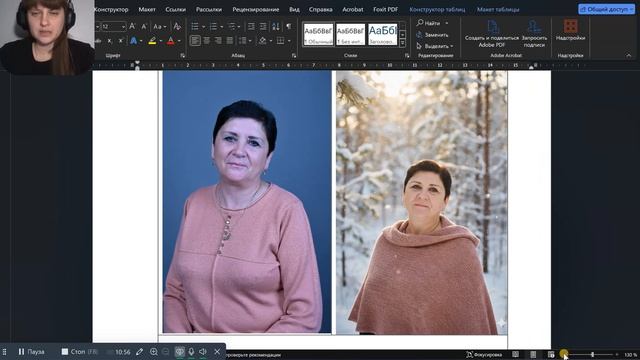
Task: Open shading color dropdown arrow
Action: pos(271,41)
